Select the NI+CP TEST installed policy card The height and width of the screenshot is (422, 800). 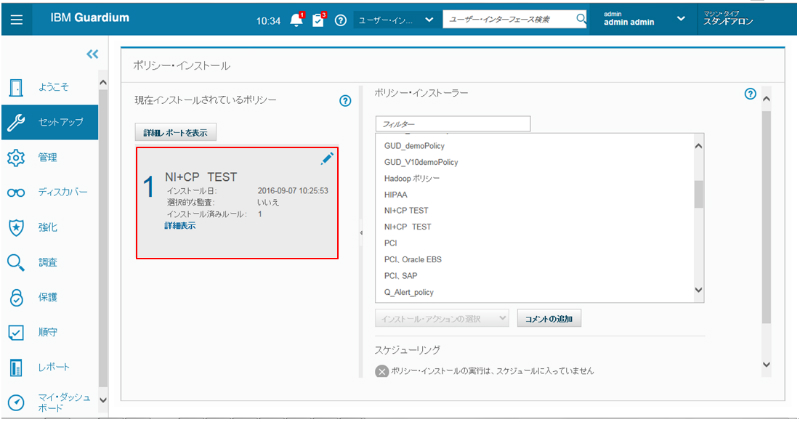point(237,203)
